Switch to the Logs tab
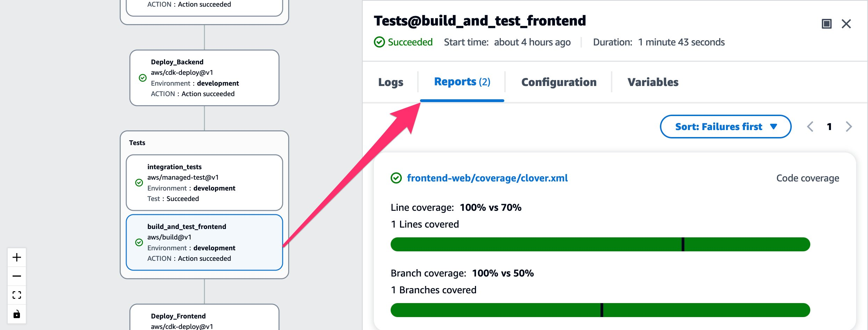Viewport: 868px width, 330px height. [390, 82]
